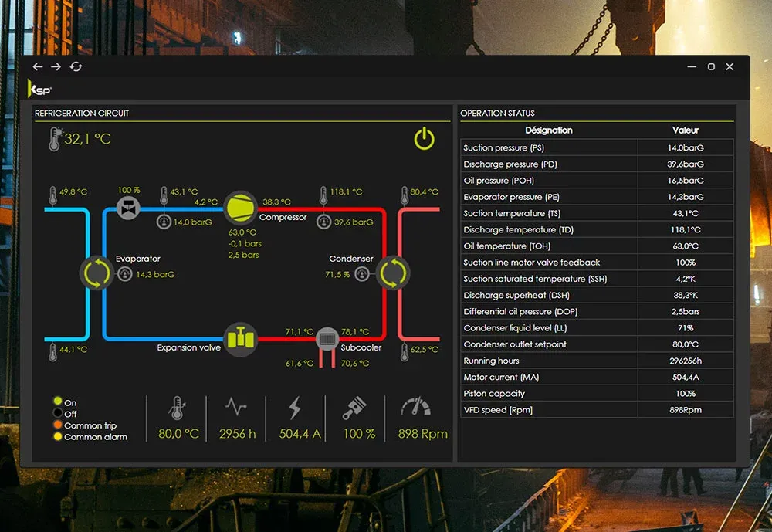Image resolution: width=772 pixels, height=532 pixels.
Task: Click the Expansion valve icon
Action: pyautogui.click(x=240, y=338)
